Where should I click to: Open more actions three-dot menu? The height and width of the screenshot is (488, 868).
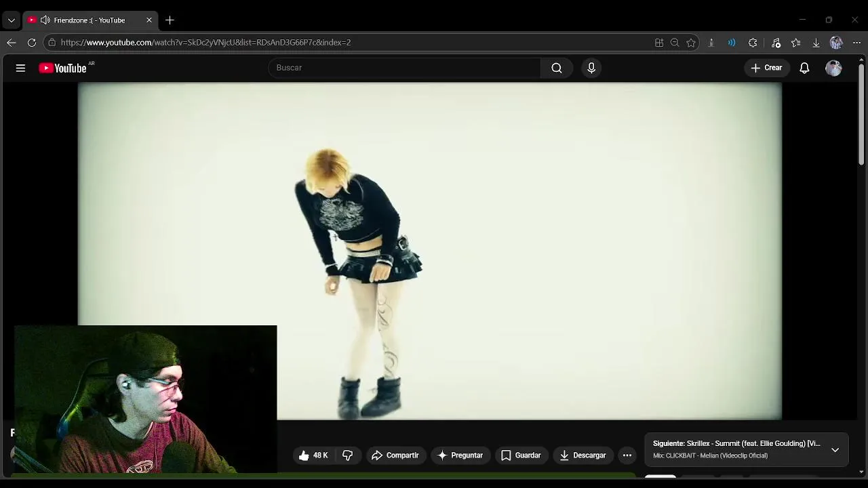[x=627, y=455]
